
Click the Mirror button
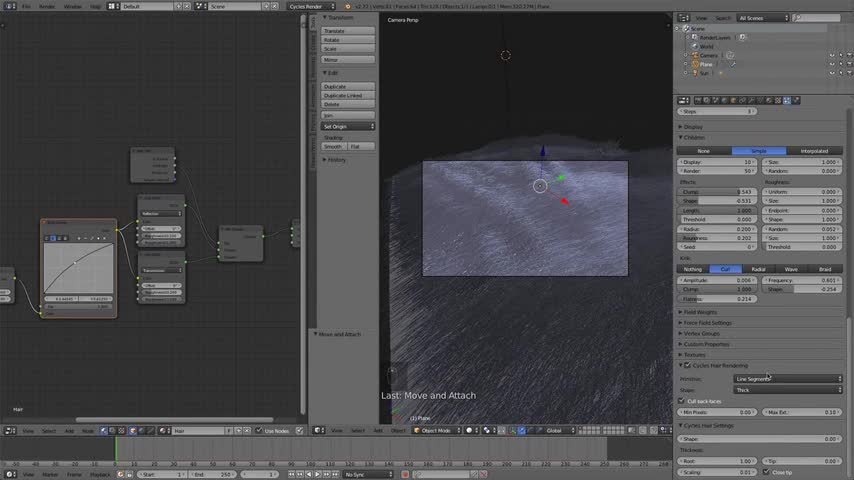[x=347, y=59]
